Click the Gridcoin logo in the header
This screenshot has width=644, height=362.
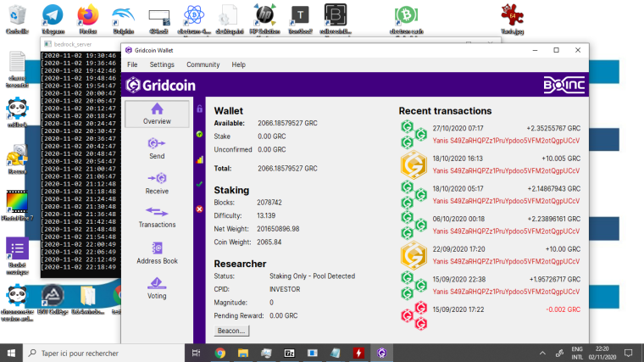point(161,85)
